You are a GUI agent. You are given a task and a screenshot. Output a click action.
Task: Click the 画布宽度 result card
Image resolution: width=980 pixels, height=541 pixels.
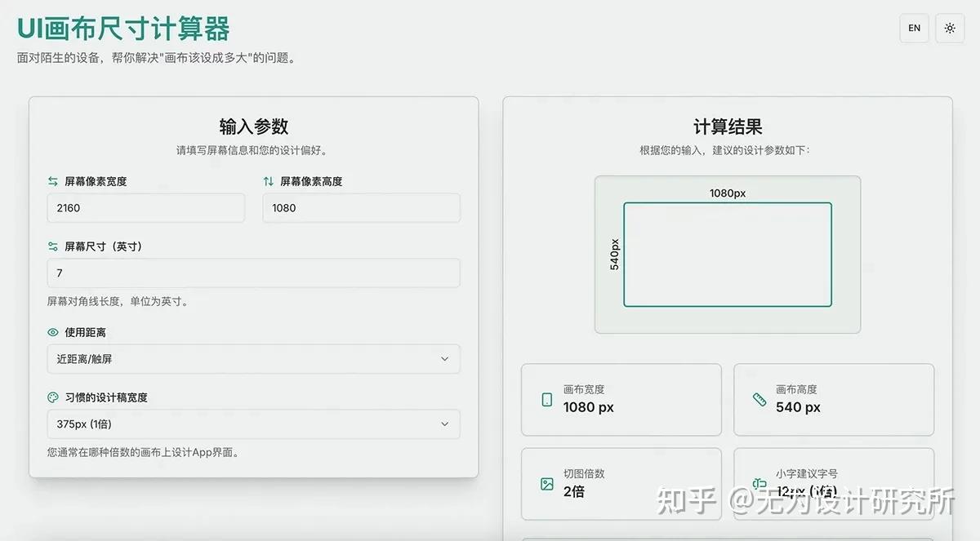point(621,399)
